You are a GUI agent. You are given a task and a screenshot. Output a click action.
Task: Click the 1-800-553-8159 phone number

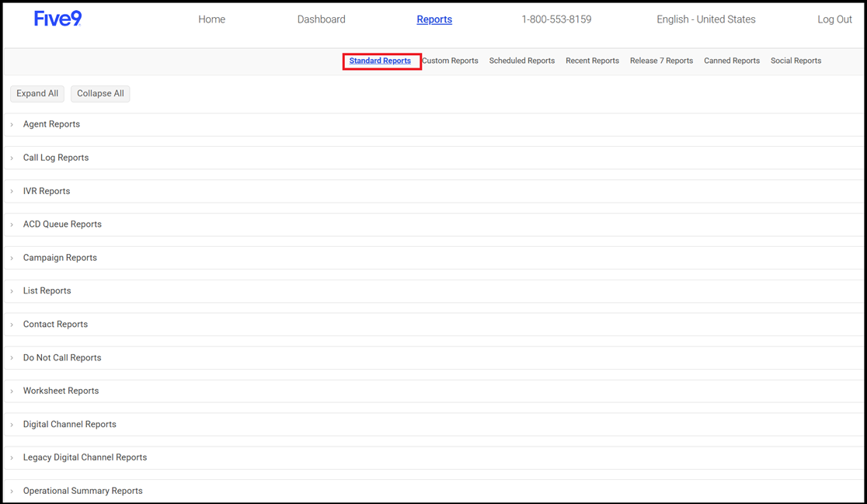pos(556,19)
